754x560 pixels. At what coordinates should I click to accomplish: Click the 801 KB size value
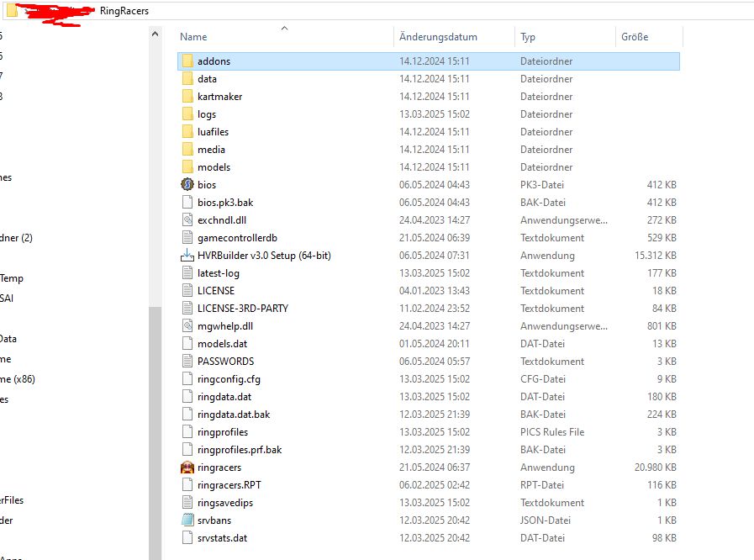(662, 326)
